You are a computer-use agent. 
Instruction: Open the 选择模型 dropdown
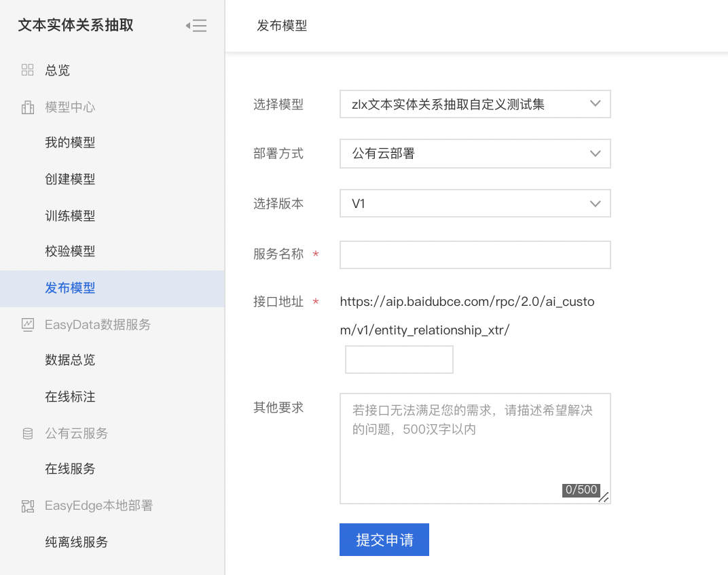(x=475, y=104)
